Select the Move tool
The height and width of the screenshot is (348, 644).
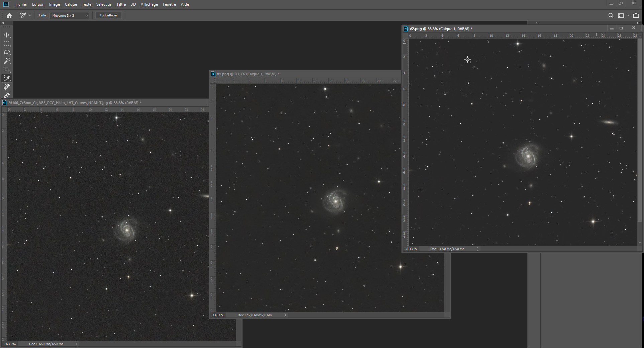[x=7, y=35]
